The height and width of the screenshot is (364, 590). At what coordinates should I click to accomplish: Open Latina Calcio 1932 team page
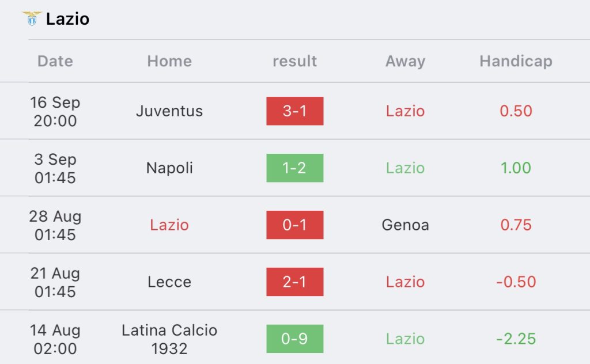pyautogui.click(x=169, y=339)
